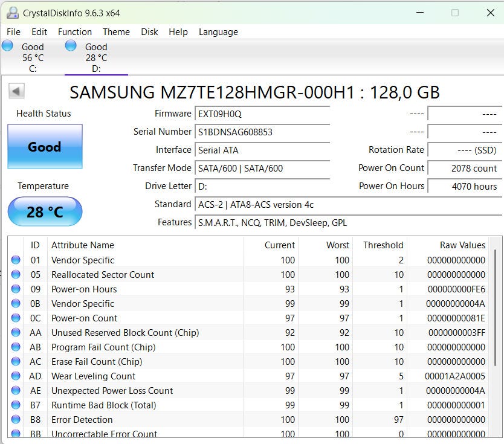Click the Features field with S.M.A.R.T., NCQ
Screen dimensions: 504x444
coord(349,223)
